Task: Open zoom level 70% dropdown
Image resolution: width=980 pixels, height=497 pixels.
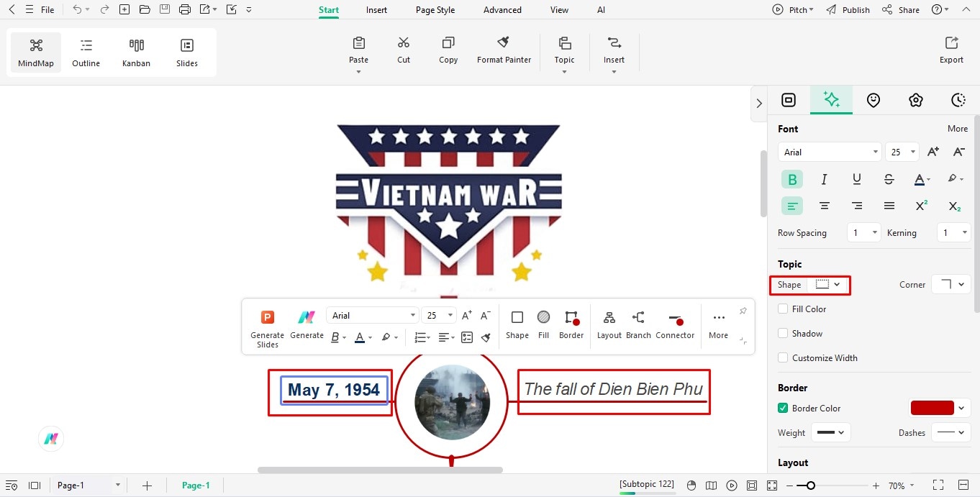Action: pos(902,485)
